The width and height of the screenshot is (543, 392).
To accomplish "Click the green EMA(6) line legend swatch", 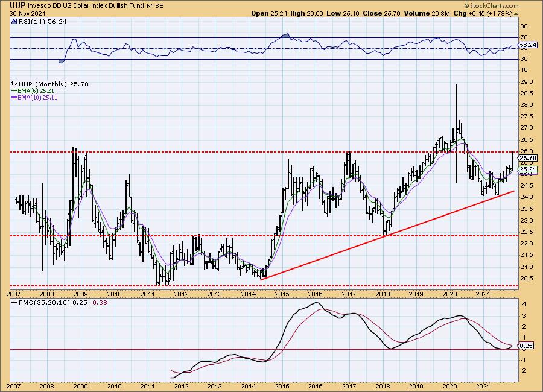I will [x=14, y=90].
